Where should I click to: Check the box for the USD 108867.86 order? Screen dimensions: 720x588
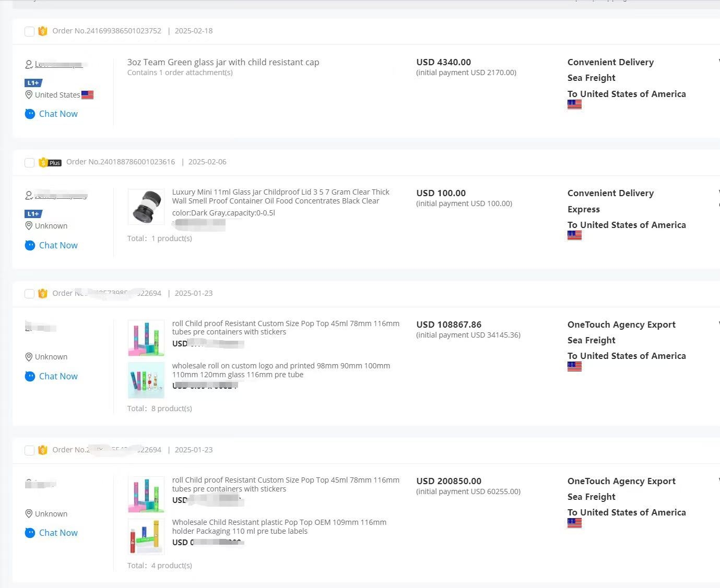point(30,294)
